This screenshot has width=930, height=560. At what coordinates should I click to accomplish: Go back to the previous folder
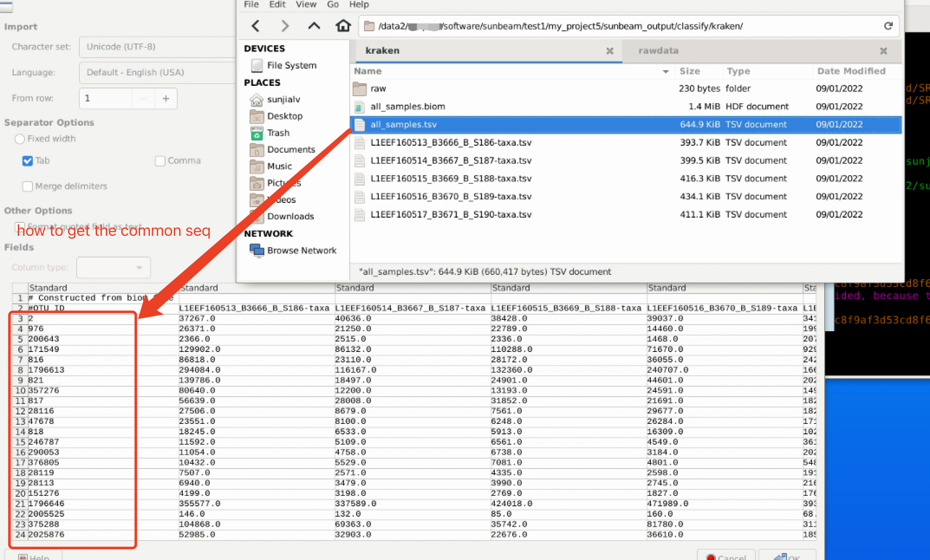[x=255, y=26]
